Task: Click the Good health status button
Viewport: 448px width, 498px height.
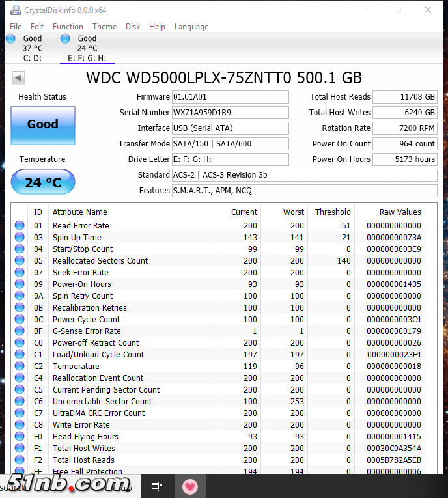Action: coord(43,125)
